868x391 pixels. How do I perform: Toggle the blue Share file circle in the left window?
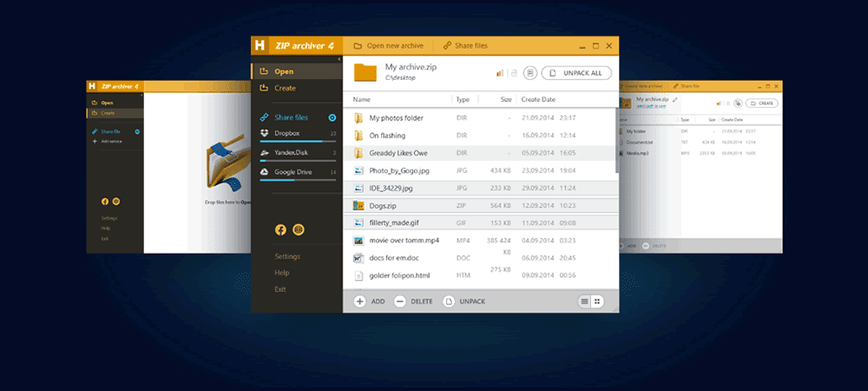pyautogui.click(x=137, y=132)
